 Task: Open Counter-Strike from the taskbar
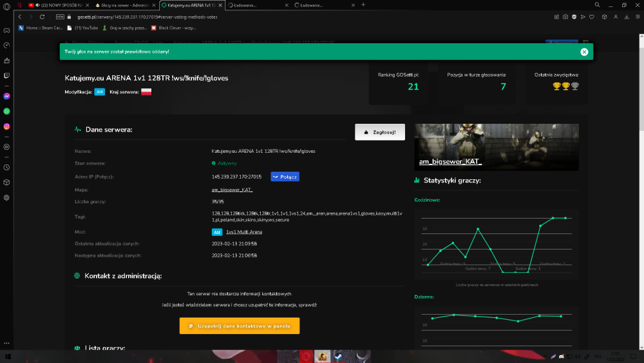click(x=323, y=357)
